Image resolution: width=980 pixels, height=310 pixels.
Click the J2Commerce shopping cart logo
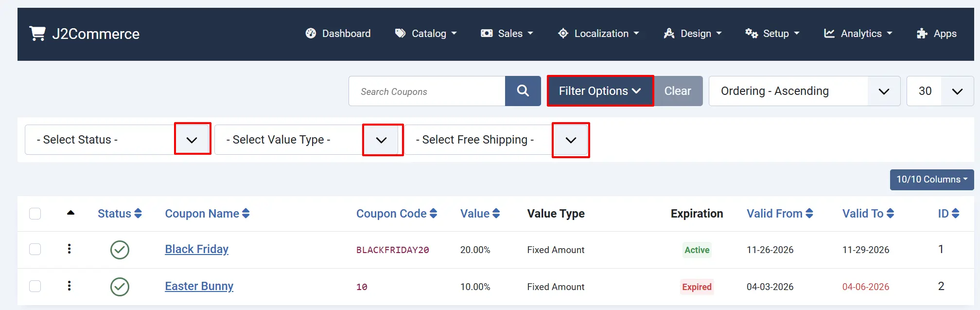click(37, 34)
